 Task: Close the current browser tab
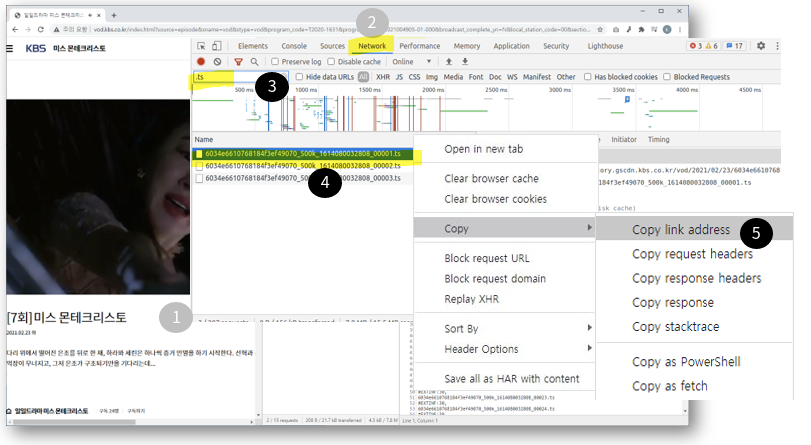coord(99,15)
